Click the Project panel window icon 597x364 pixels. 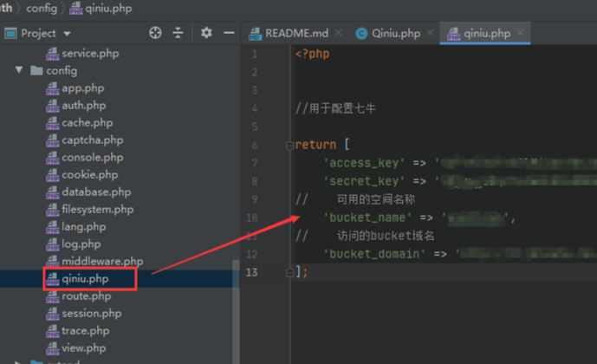pos(10,34)
